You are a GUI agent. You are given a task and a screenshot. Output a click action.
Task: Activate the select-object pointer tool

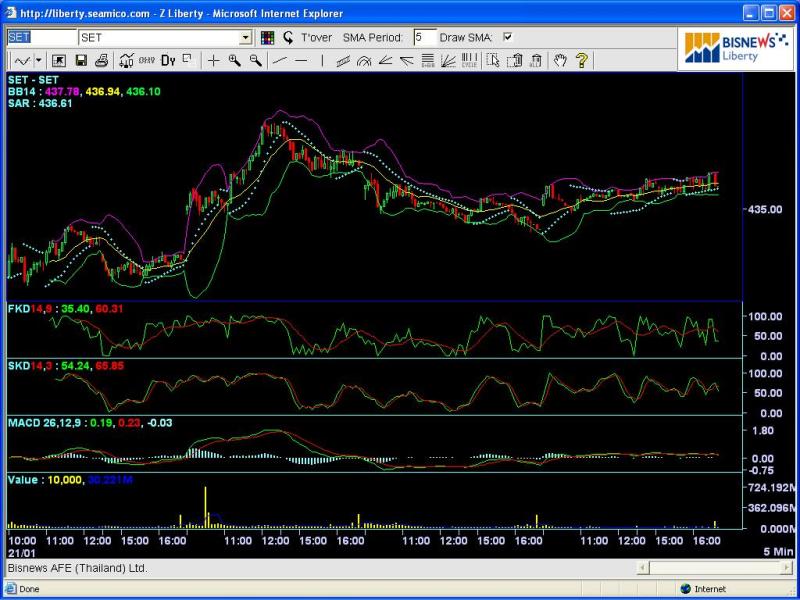(493, 61)
